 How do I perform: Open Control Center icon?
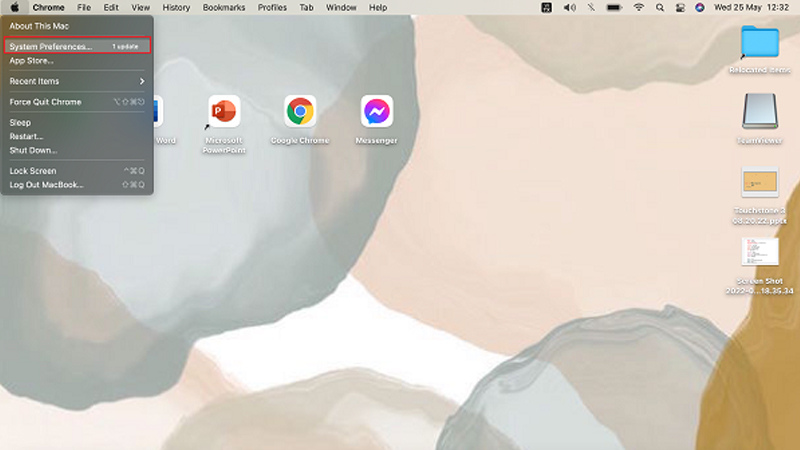680,8
